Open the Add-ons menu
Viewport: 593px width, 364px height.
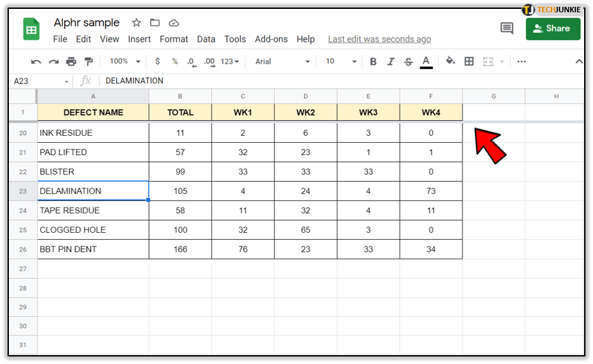tap(271, 39)
